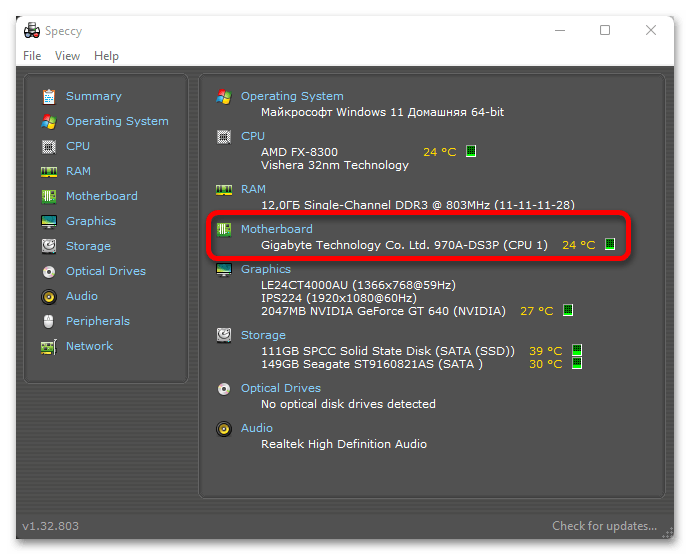Viewport: 690px width, 555px height.
Task: Show Graphics section from sidebar
Action: (91, 221)
